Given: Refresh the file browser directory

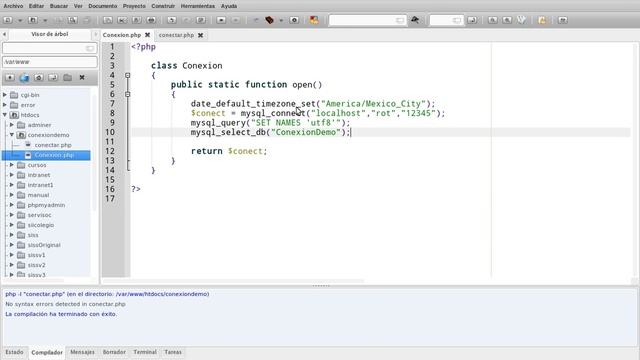Looking at the screenshot, I should [24, 78].
